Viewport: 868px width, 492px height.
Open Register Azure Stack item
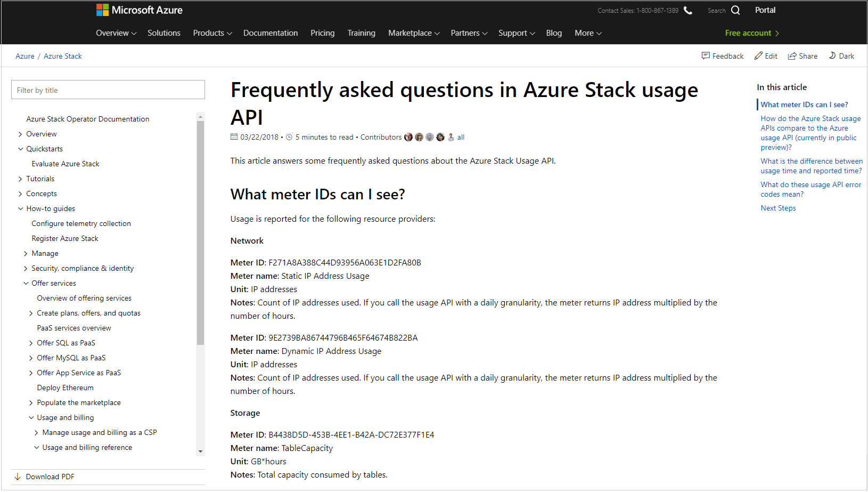coord(65,238)
